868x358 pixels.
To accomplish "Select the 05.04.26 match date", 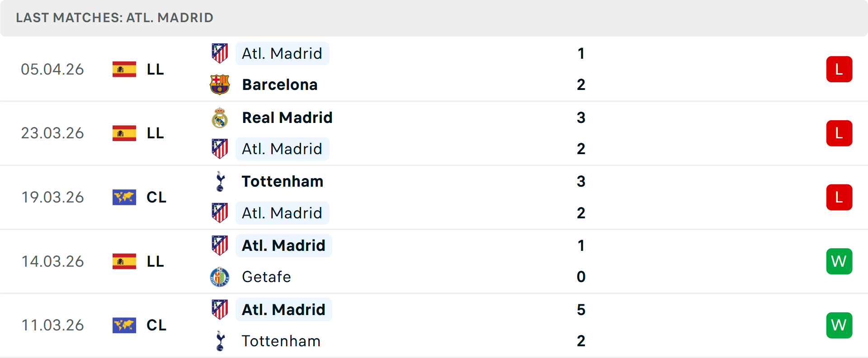I will click(x=52, y=69).
